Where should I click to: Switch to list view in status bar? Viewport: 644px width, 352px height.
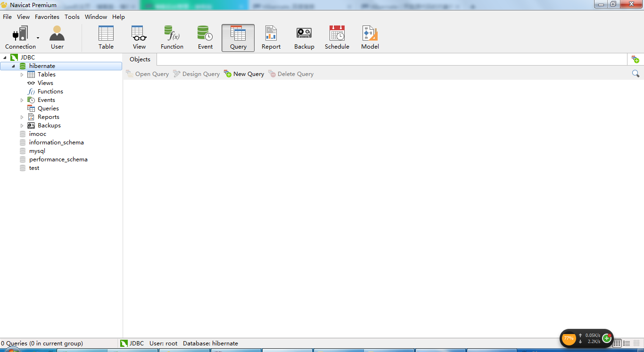[x=627, y=344]
